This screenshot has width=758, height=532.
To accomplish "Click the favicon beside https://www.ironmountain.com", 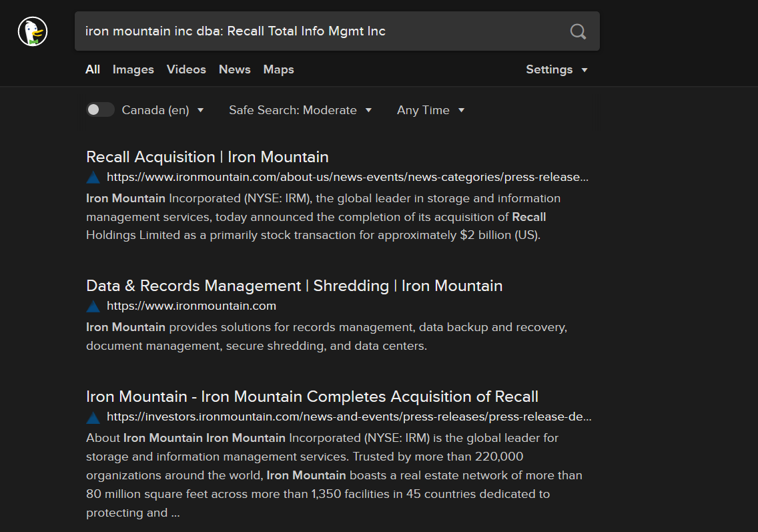I will tap(93, 306).
